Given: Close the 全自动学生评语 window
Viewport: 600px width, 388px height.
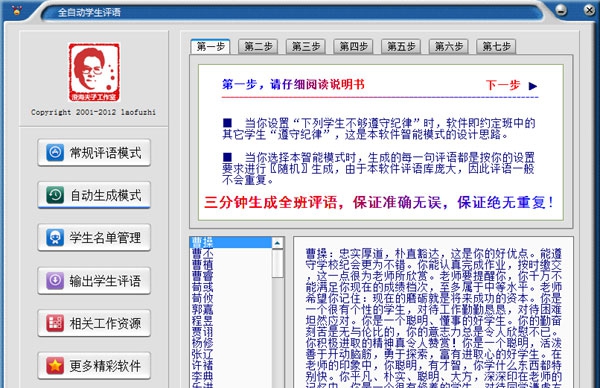Looking at the screenshot, I should (x=590, y=10).
